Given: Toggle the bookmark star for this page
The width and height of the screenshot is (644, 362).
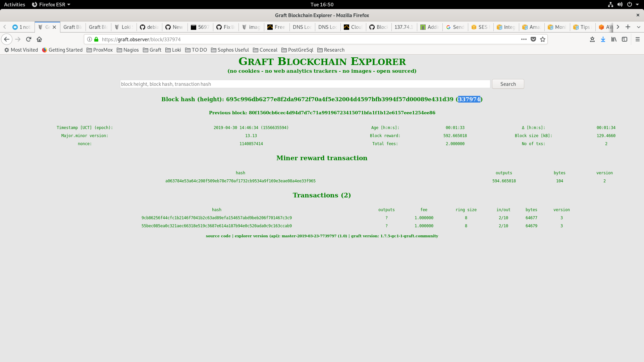Looking at the screenshot, I should pyautogui.click(x=542, y=39).
